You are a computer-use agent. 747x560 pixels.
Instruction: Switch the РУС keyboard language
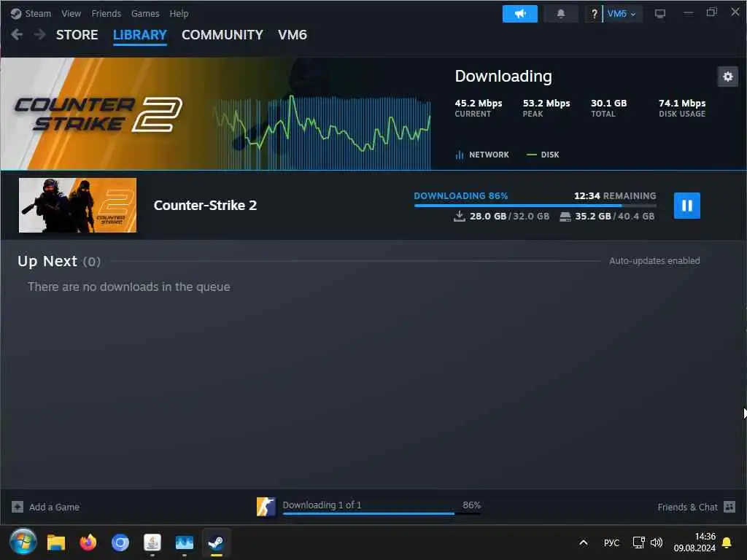click(611, 542)
